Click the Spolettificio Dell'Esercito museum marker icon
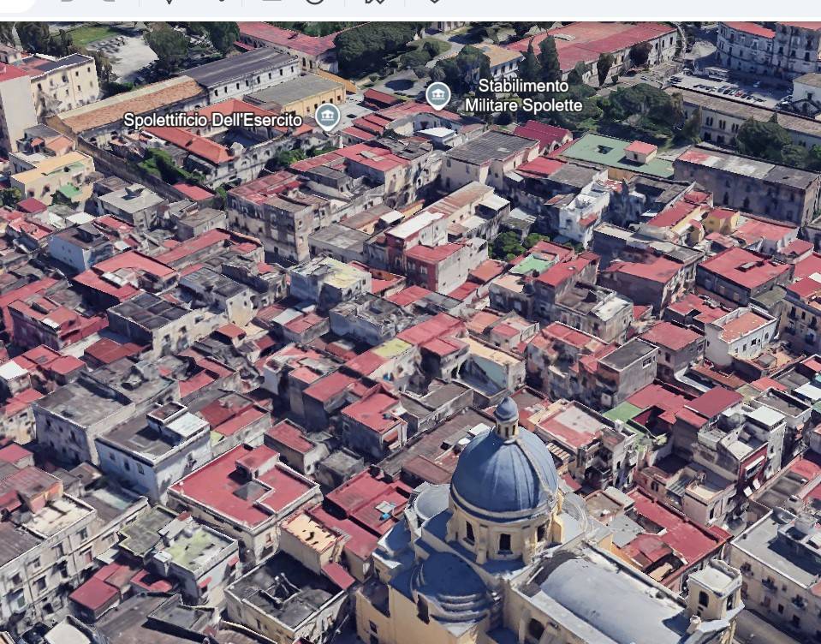The image size is (821, 644). (327, 116)
